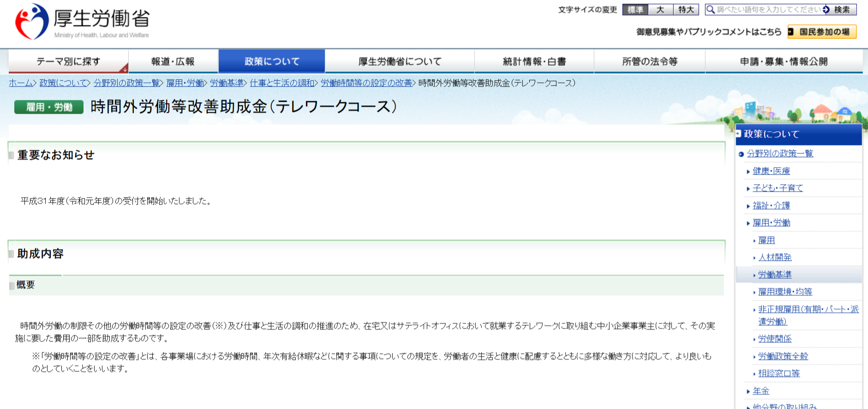This screenshot has height=409, width=868.
Task: Open the 人材開発 sidebar link
Action: [x=775, y=257]
